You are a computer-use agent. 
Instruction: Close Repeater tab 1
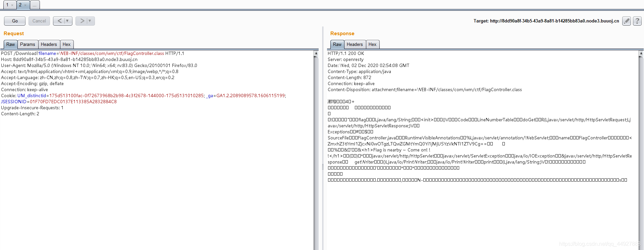tap(12, 5)
